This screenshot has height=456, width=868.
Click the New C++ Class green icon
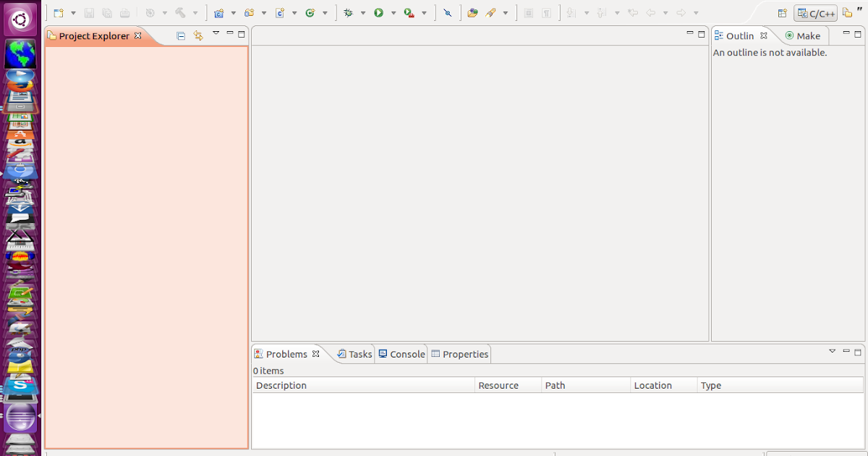310,13
